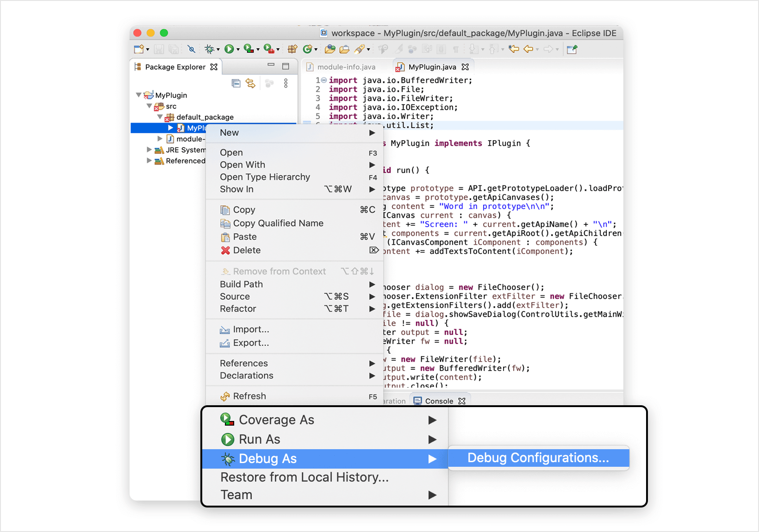Open the Debug toolbar dropdown arrow

pyautogui.click(x=218, y=49)
